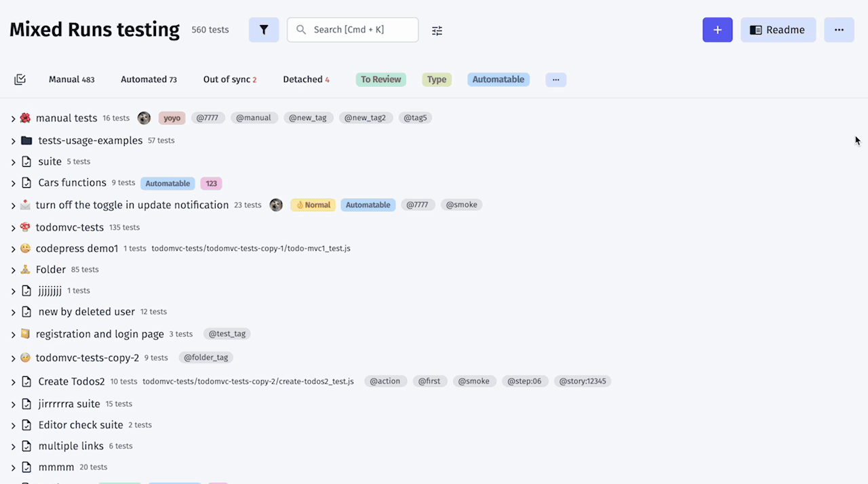Click the @folder_tag tag
868x484 pixels.
pyautogui.click(x=206, y=357)
